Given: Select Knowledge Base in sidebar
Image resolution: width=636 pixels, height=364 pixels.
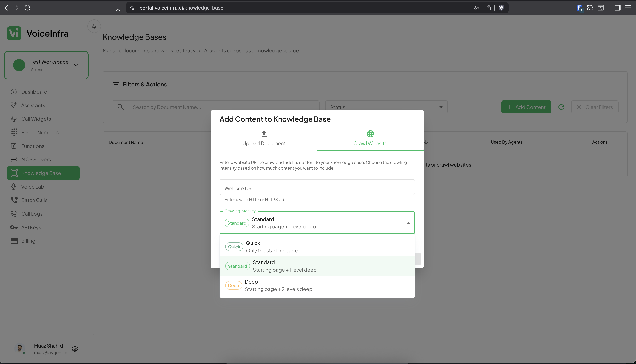Looking at the screenshot, I should click(x=43, y=173).
